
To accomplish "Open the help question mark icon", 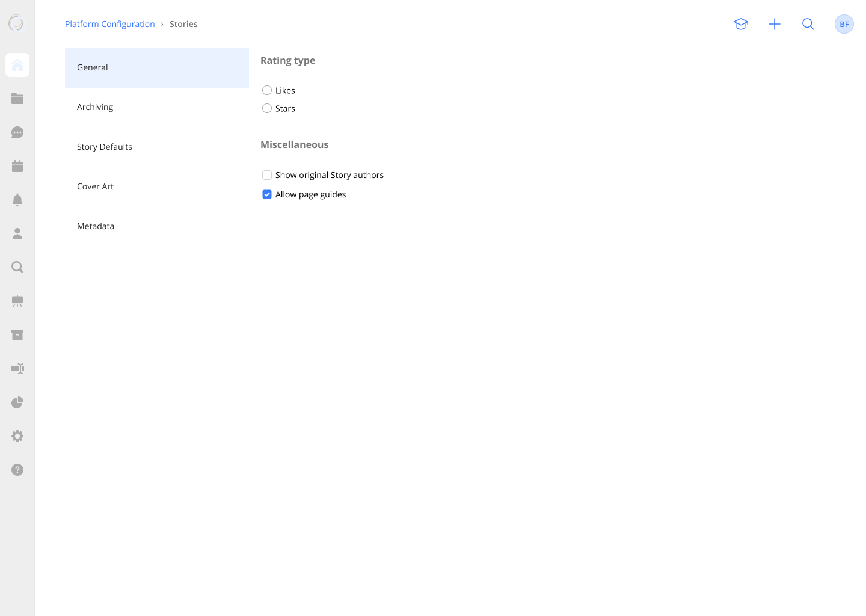I will [17, 470].
